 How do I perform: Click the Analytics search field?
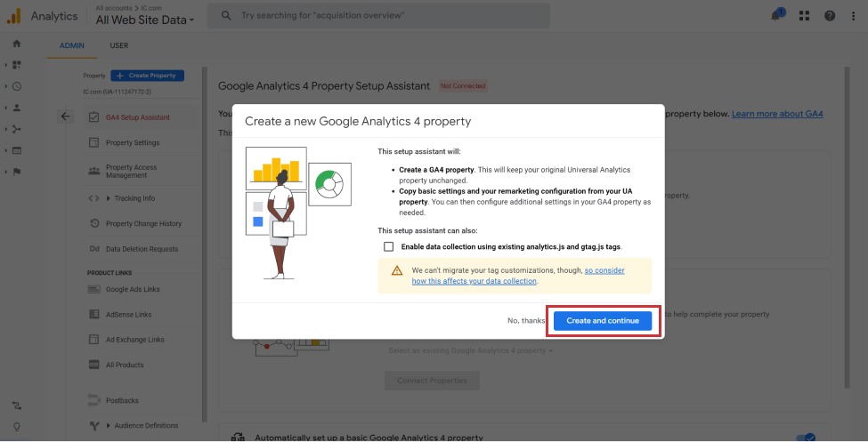[x=378, y=15]
